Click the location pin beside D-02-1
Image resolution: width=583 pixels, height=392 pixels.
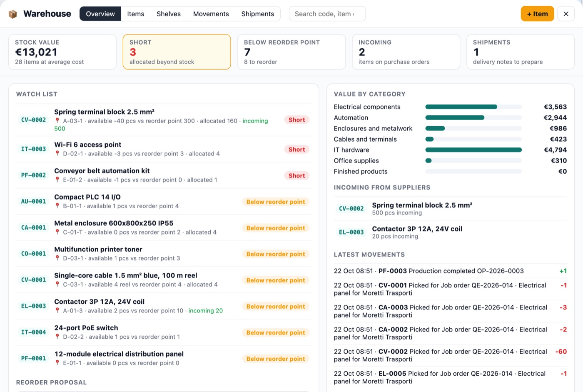point(57,154)
